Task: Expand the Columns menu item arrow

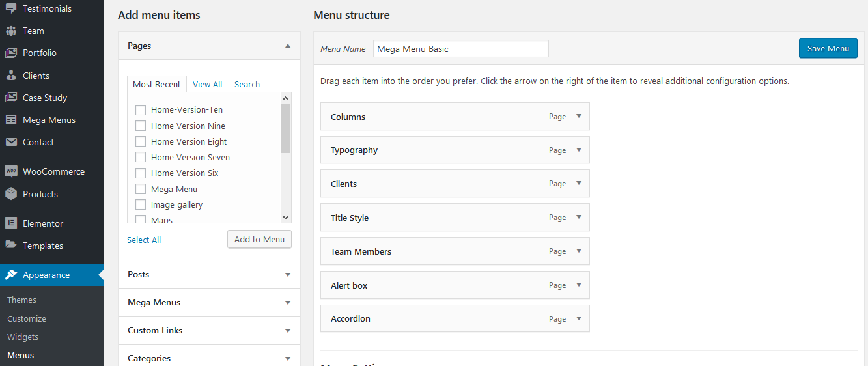Action: tap(578, 117)
